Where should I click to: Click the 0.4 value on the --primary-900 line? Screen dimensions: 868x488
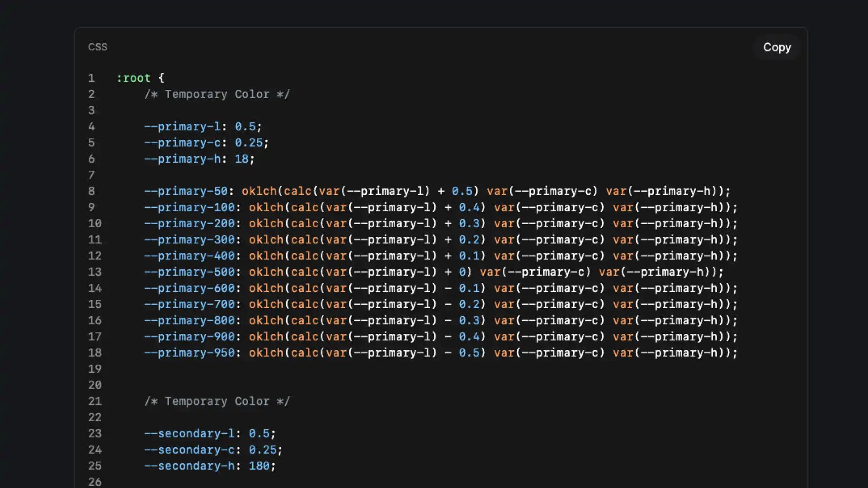[469, 337]
